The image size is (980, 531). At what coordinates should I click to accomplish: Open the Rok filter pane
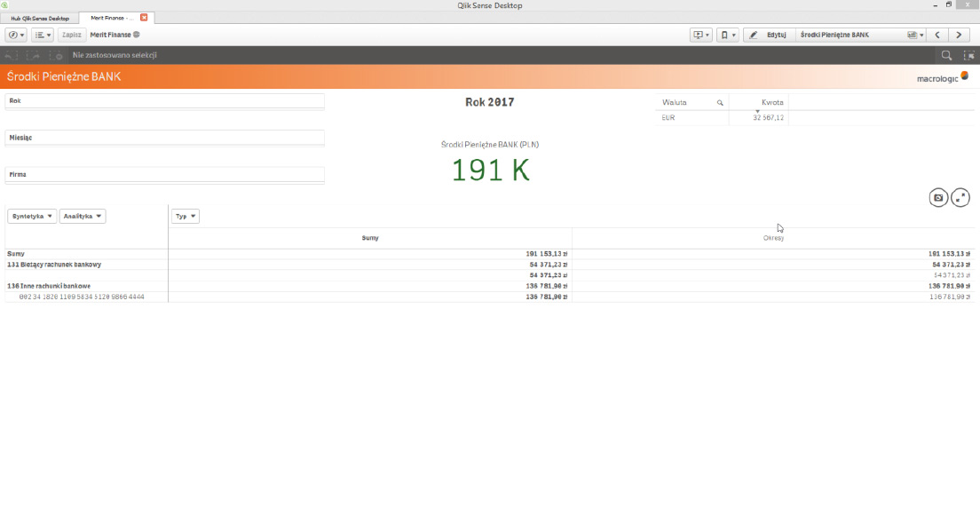pyautogui.click(x=164, y=101)
